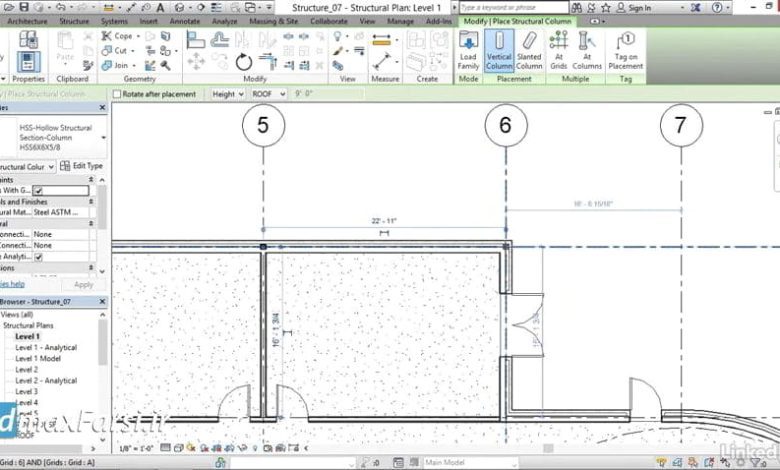Click the favorites star icon

(x=606, y=7)
